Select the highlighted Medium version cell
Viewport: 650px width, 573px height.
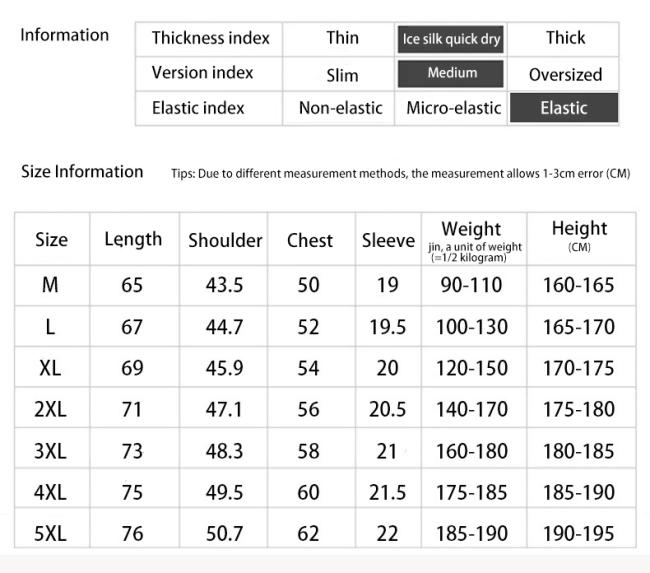point(451,74)
